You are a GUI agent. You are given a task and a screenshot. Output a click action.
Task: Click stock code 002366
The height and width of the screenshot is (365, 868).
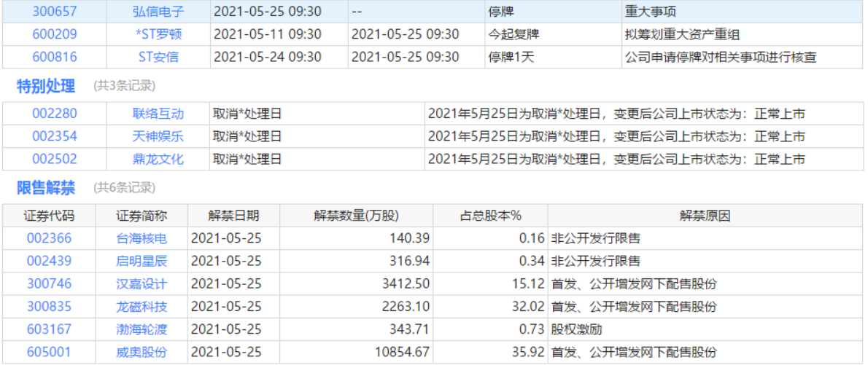[50, 238]
